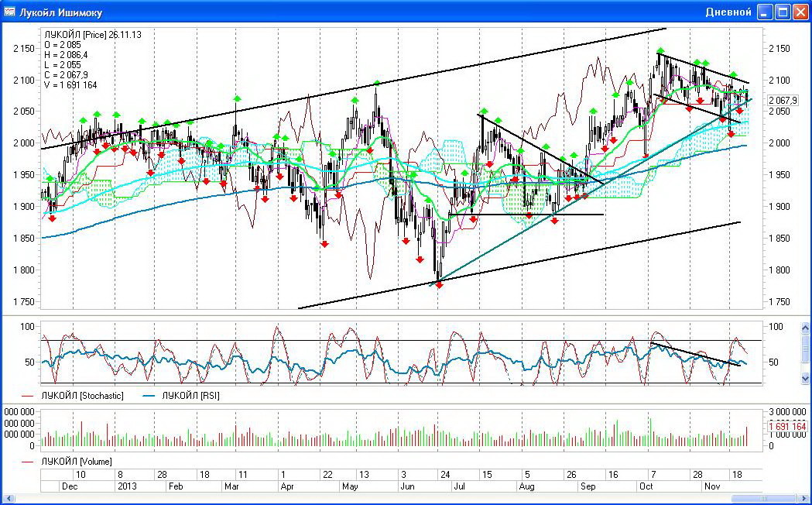Image resolution: width=812 pixels, height=505 pixels.
Task: Click the chart window icon in title bar
Action: pyautogui.click(x=9, y=12)
